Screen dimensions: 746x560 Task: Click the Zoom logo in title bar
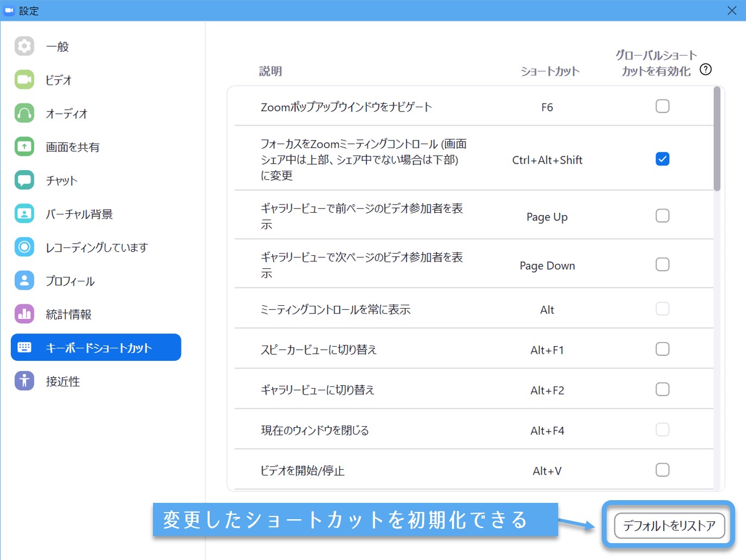pyautogui.click(x=9, y=10)
